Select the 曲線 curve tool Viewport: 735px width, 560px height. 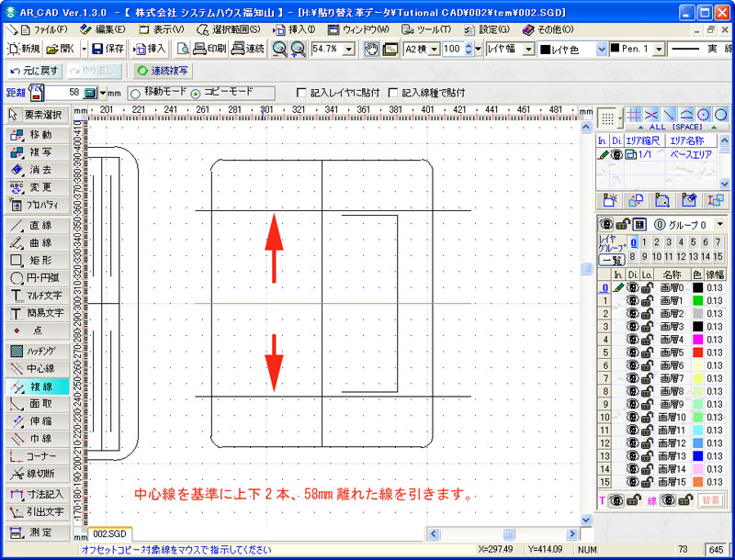pyautogui.click(x=38, y=243)
